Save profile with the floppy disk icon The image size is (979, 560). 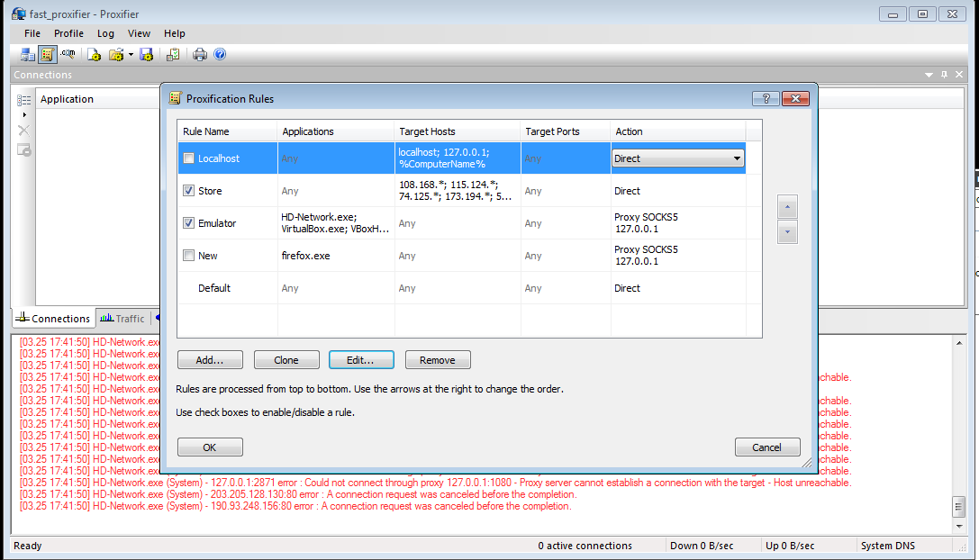click(147, 55)
